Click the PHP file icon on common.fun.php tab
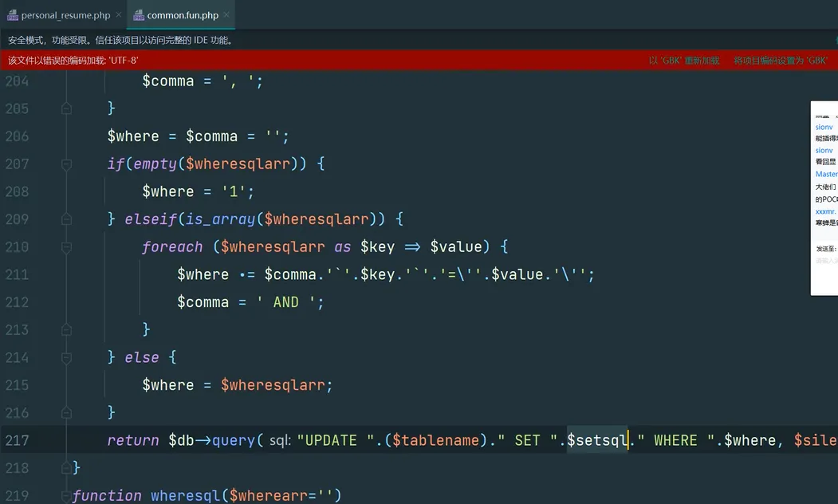Viewport: 838px width, 504px height. (x=139, y=15)
